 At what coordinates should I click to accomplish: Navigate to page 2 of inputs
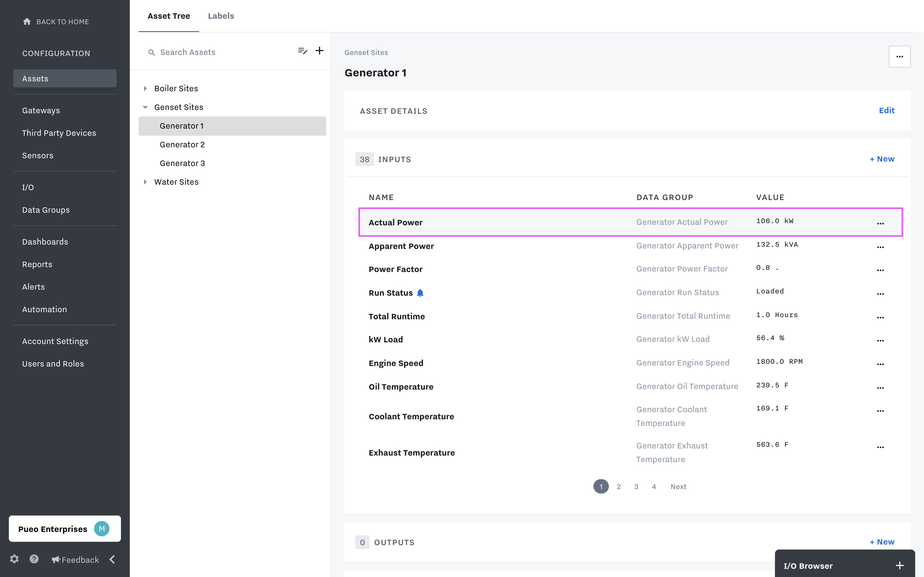click(618, 487)
